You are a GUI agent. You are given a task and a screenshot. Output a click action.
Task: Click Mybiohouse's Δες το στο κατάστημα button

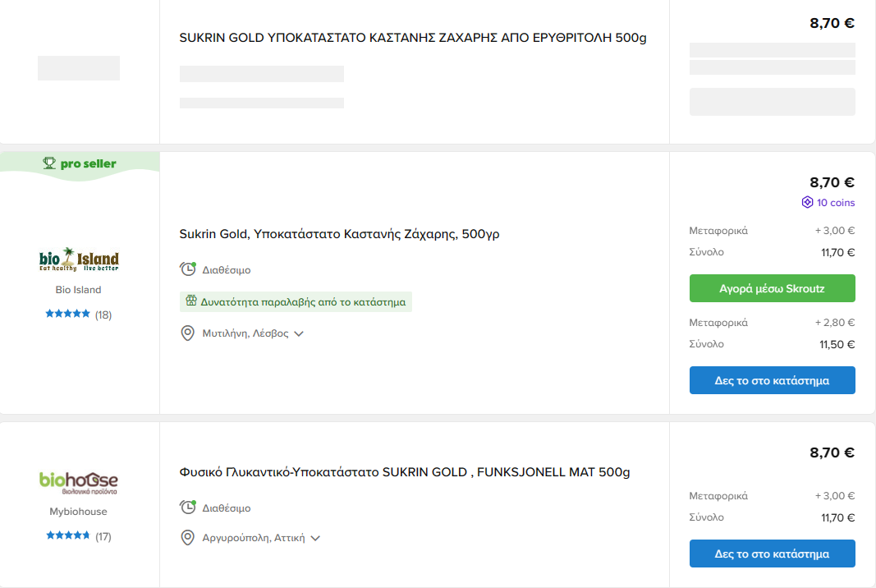tap(772, 554)
